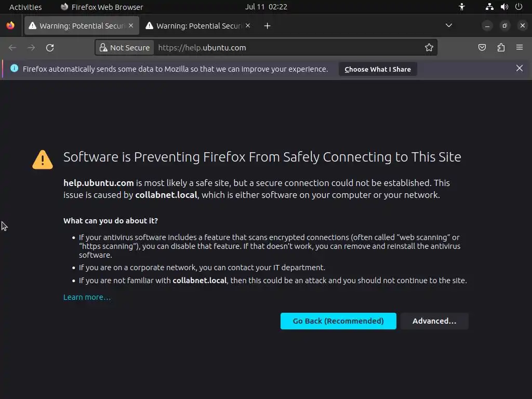Open the Activities overview
532x399 pixels.
[25, 7]
